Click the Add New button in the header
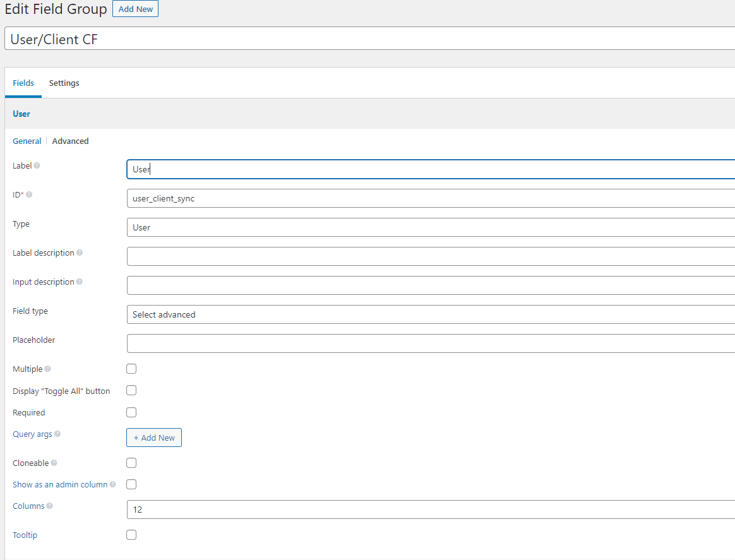Image resolution: width=735 pixels, height=560 pixels. pos(135,9)
